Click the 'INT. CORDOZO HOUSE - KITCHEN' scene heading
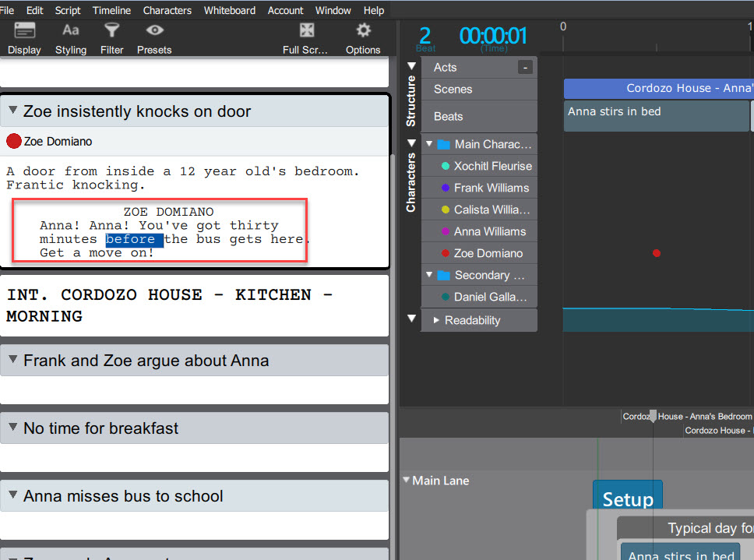Image resolution: width=754 pixels, height=560 pixels. (170, 305)
